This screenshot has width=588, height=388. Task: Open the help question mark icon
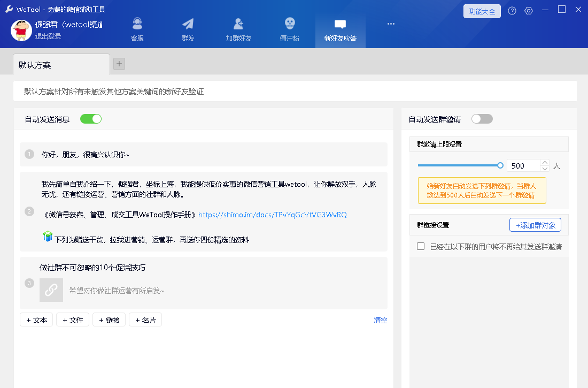512,11
